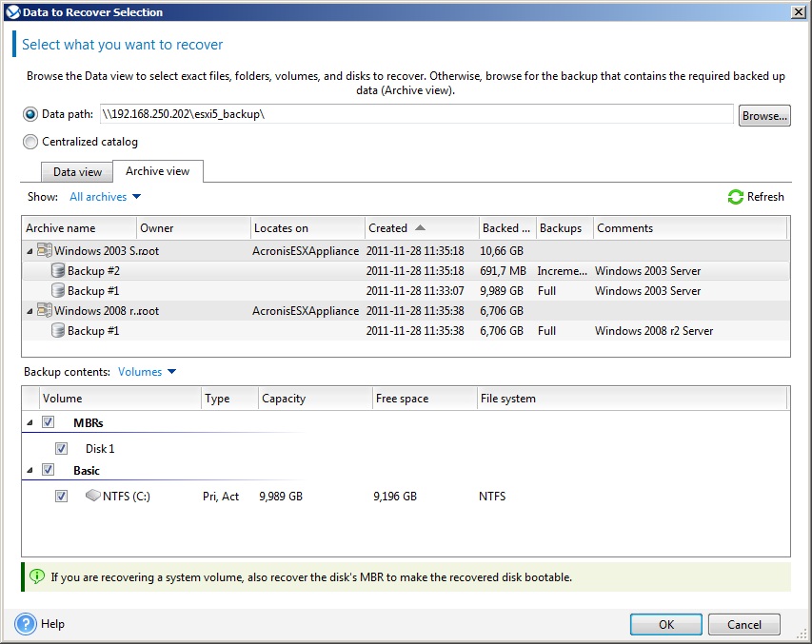Select the Archive view tab
812x644 pixels.
coord(157,171)
